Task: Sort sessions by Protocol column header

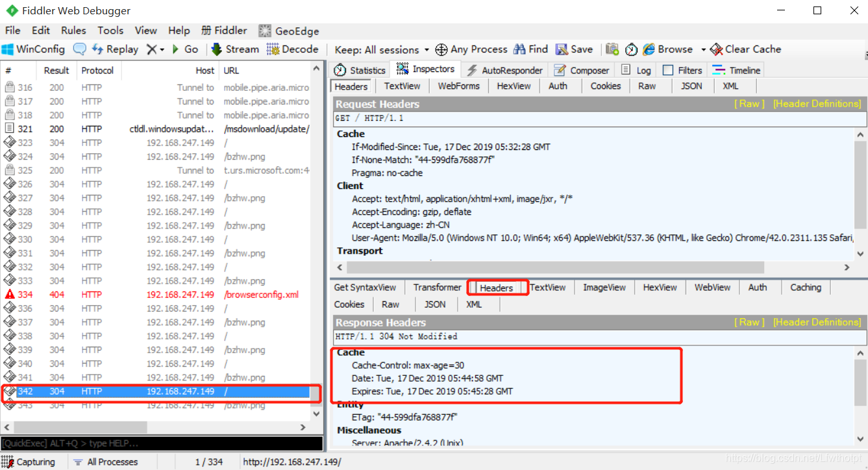Action: click(98, 71)
